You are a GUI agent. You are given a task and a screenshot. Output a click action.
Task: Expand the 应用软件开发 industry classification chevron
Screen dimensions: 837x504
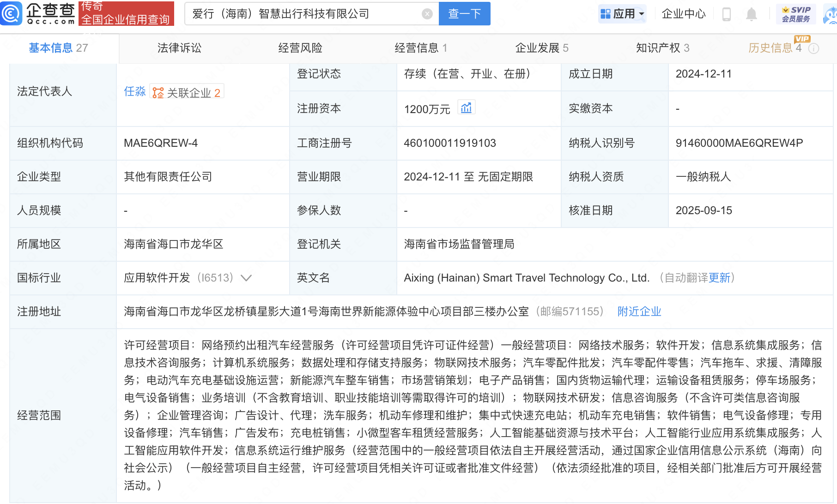(246, 278)
